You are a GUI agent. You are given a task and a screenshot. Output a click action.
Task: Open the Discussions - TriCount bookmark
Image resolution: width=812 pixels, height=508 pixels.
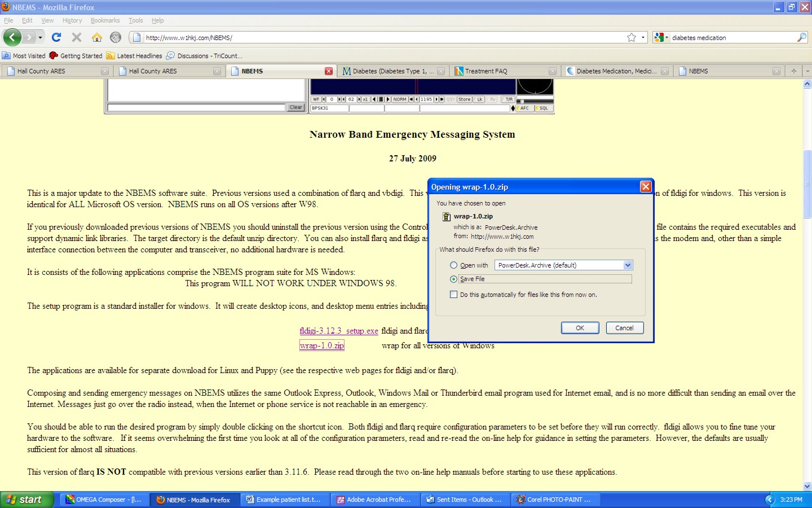(x=204, y=56)
